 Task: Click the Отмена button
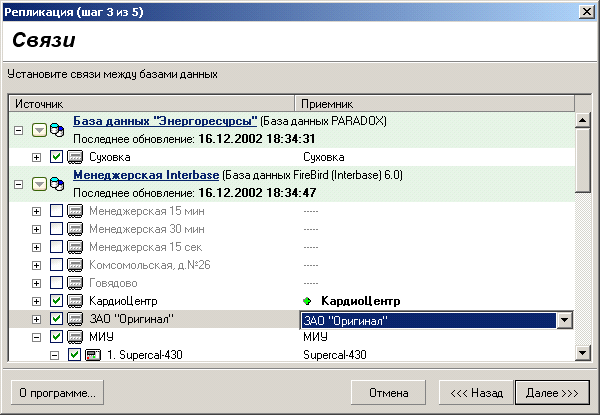tap(388, 392)
